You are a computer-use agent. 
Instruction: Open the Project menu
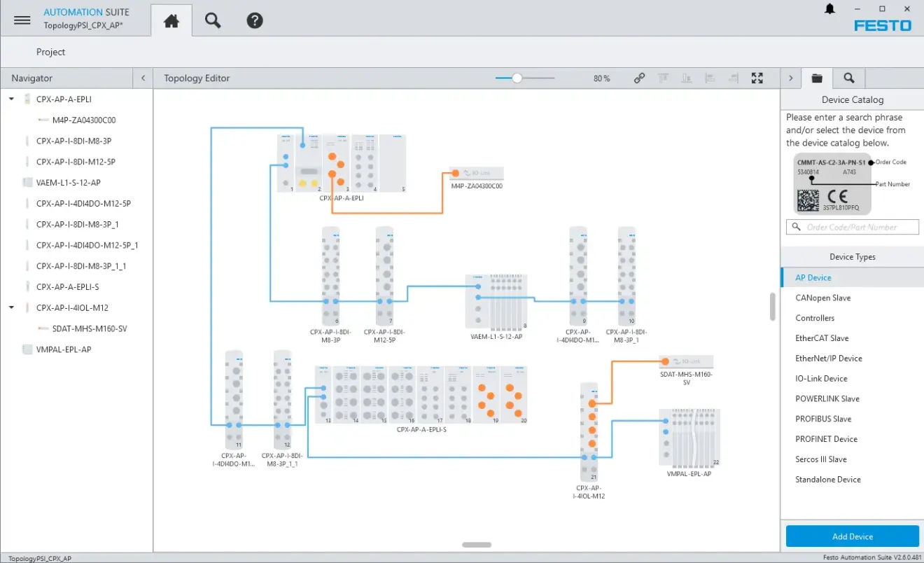click(x=50, y=52)
